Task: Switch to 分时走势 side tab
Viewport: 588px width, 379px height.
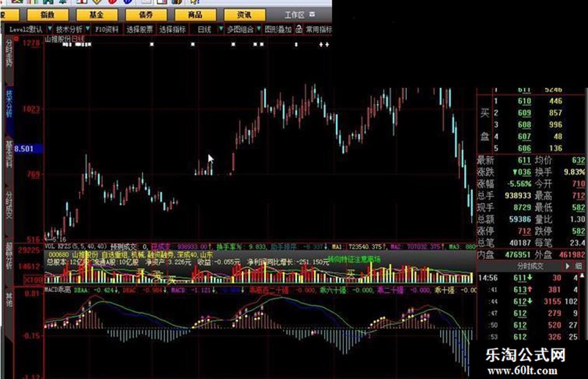Action: (x=9, y=54)
